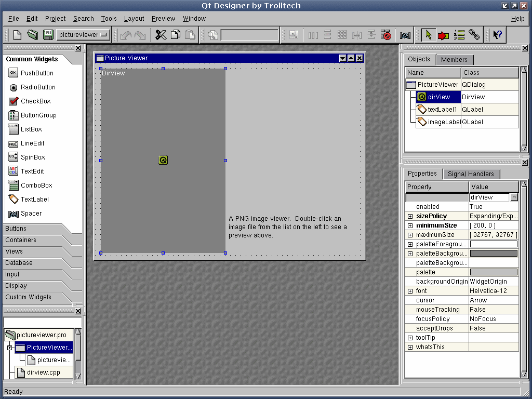Select PushButton widget from Common Widgets
The height and width of the screenshot is (399, 532).
tap(37, 73)
